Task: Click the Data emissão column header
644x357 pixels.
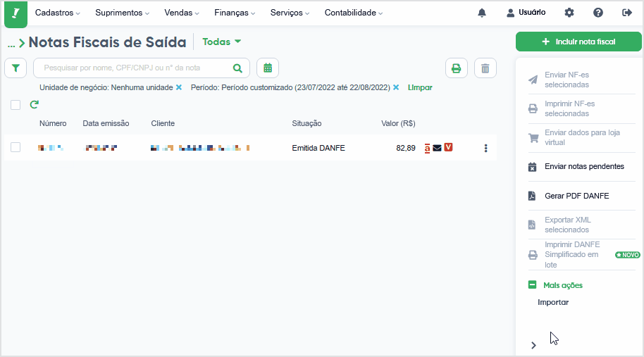Action: 106,123
